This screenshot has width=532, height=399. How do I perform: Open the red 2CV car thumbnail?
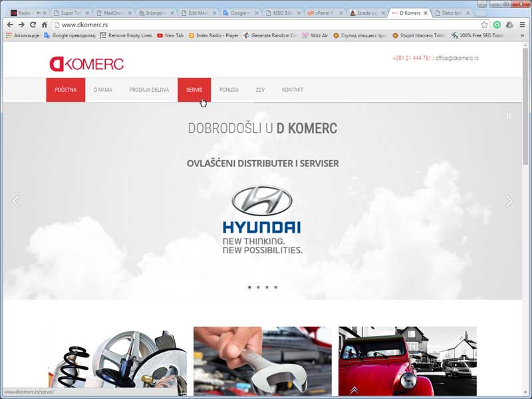point(408,361)
